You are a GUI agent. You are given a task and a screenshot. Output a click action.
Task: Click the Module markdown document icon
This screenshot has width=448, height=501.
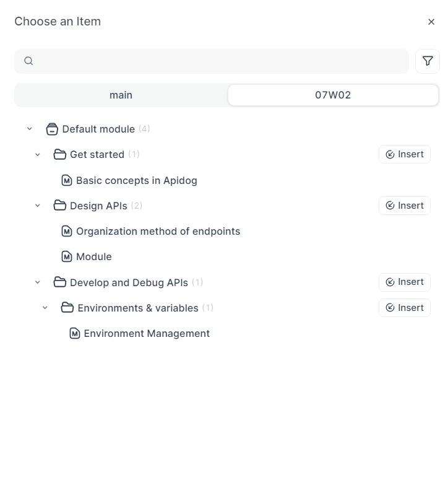[x=67, y=257]
